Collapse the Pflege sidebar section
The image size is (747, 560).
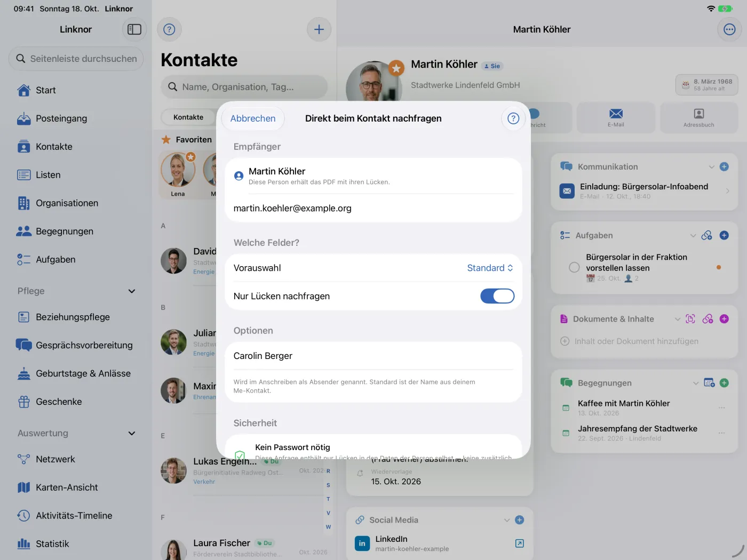tap(132, 291)
